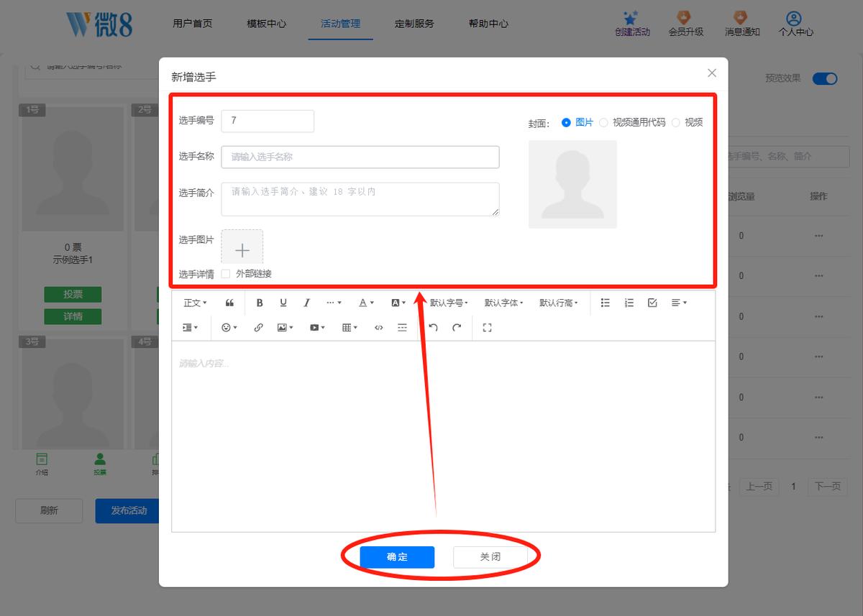863x616 pixels.
Task: Select the 视频 cover radio option
Action: 675,123
